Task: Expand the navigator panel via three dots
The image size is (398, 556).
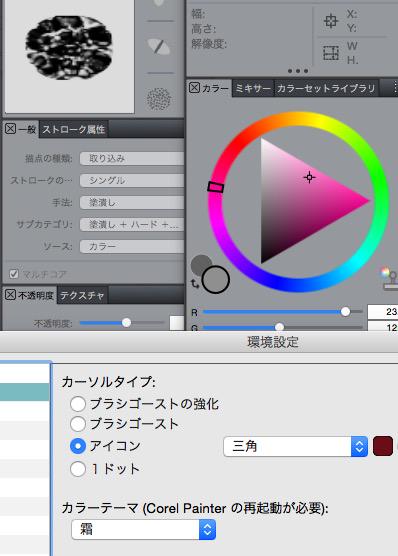Action: 298,71
